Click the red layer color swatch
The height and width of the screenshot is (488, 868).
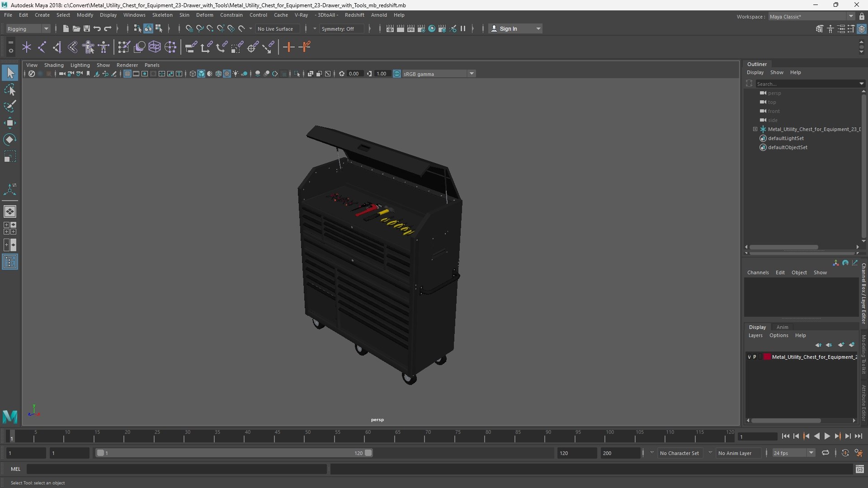coord(767,357)
